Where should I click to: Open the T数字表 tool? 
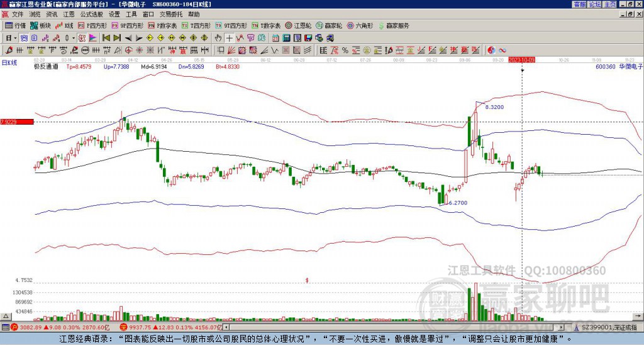click(266, 25)
